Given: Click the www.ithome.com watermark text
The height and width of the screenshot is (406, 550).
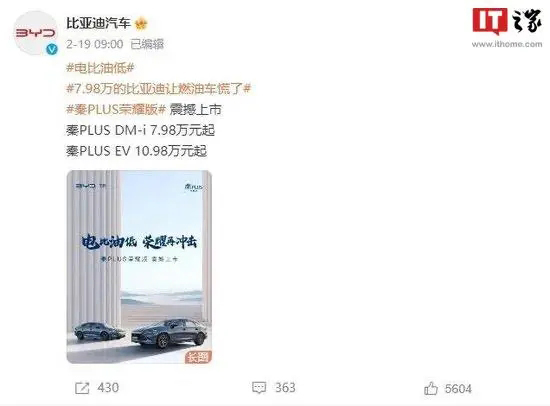Looking at the screenshot, I should point(507,44).
